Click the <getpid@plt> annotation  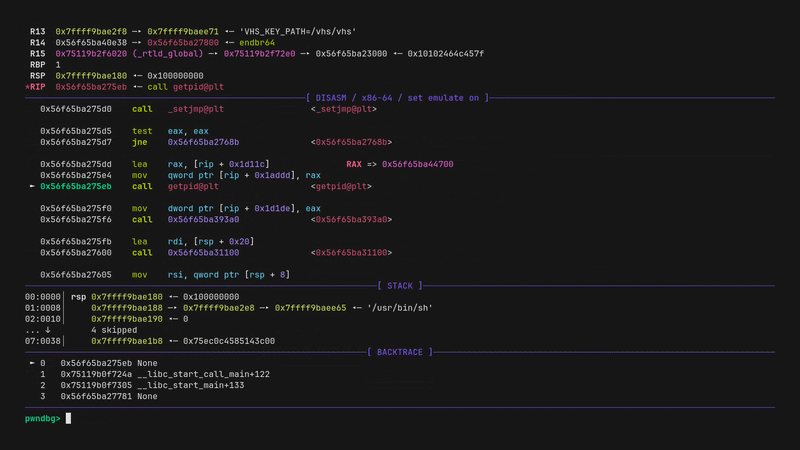(x=341, y=187)
